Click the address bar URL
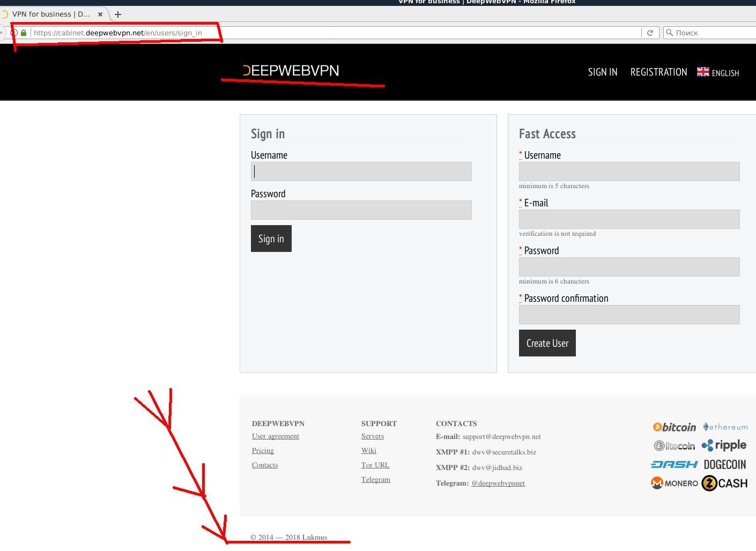The image size is (756, 551). tap(118, 33)
